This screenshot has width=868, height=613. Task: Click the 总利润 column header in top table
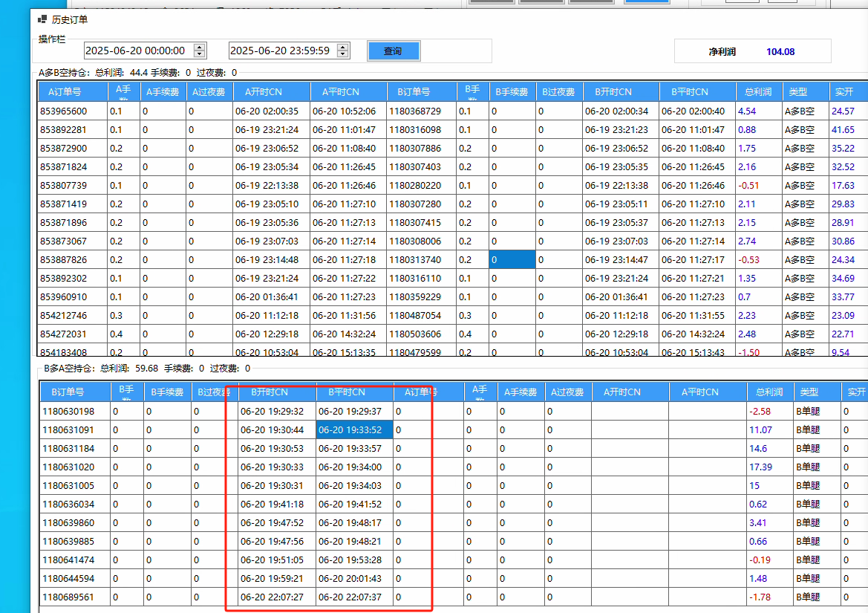758,92
